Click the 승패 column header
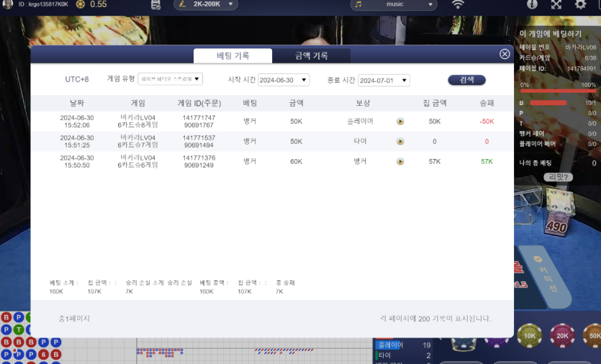 487,103
